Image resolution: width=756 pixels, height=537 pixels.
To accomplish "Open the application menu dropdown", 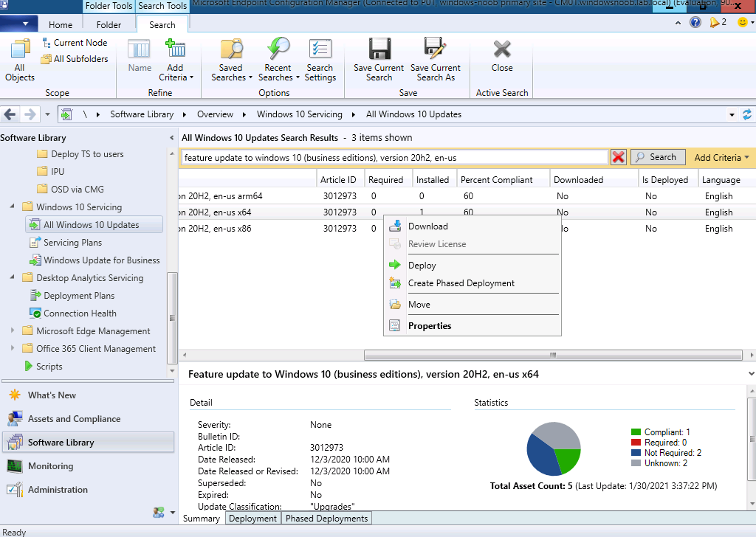I will coord(18,23).
